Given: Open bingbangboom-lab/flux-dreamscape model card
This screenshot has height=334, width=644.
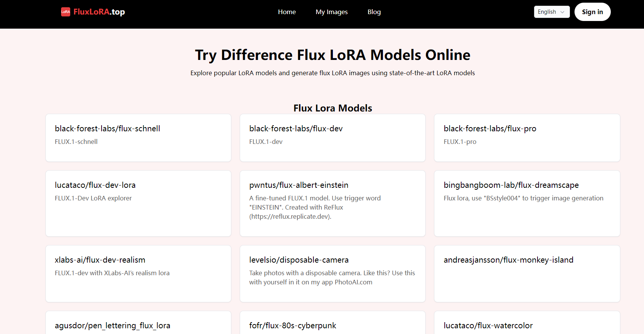Looking at the screenshot, I should 527,203.
